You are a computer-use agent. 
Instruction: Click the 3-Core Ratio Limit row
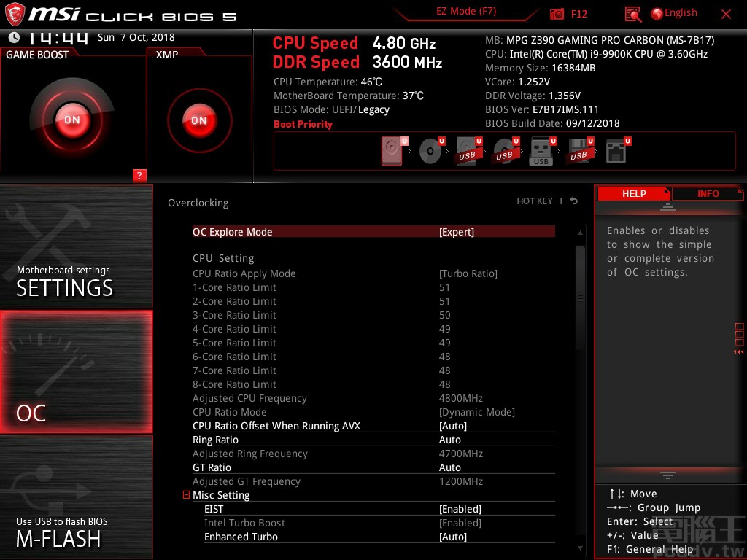click(373, 315)
